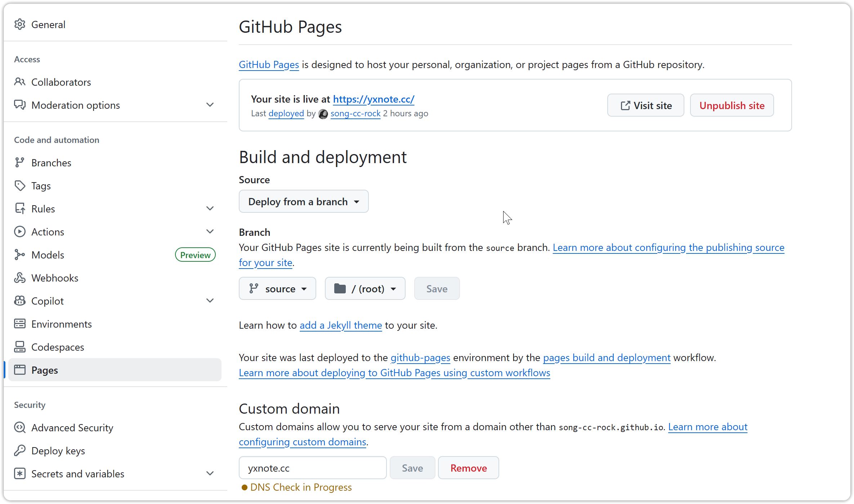Viewport: 854px width, 504px height.
Task: Click the General settings gear icon
Action: tap(20, 24)
